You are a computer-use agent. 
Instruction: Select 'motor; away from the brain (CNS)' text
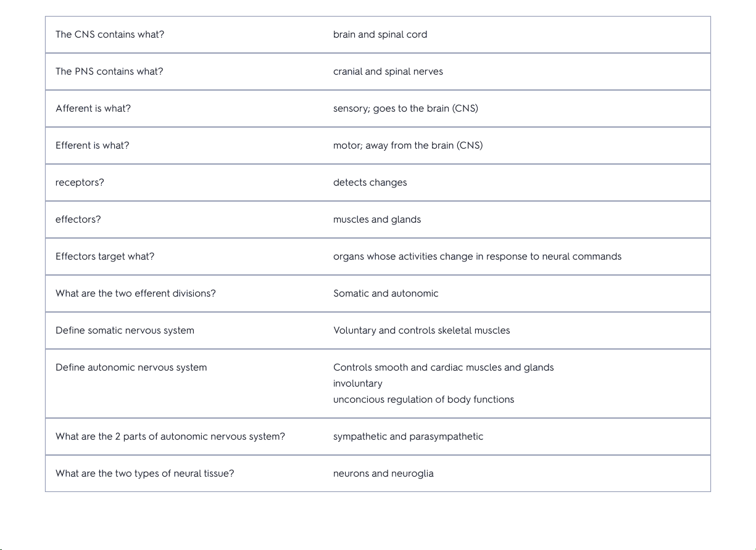click(x=408, y=146)
